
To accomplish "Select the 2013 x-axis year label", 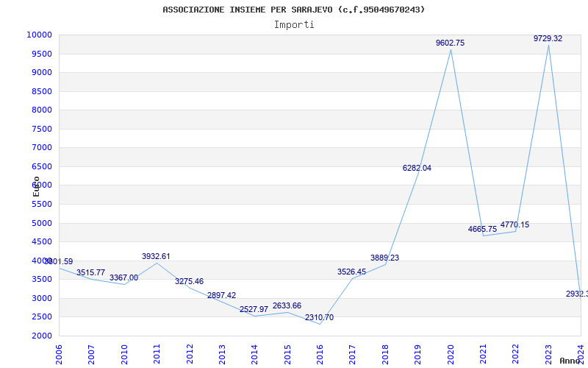I will point(222,355).
